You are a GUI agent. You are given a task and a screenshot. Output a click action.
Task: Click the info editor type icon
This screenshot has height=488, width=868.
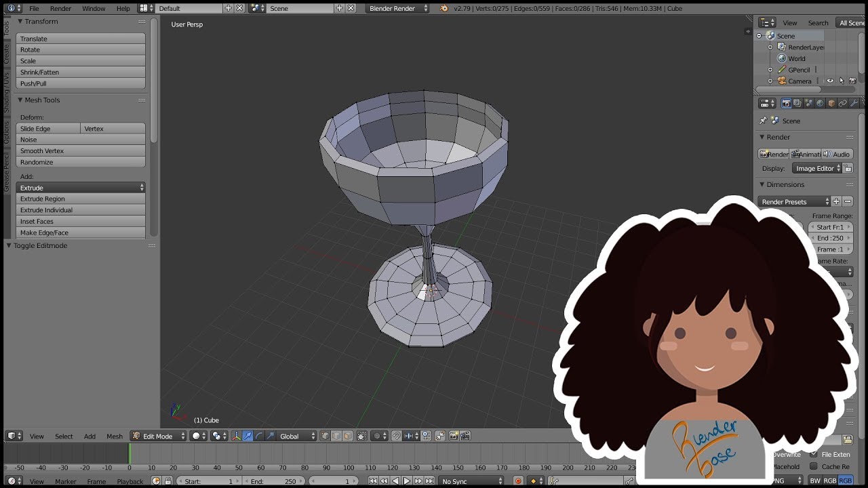click(x=14, y=8)
